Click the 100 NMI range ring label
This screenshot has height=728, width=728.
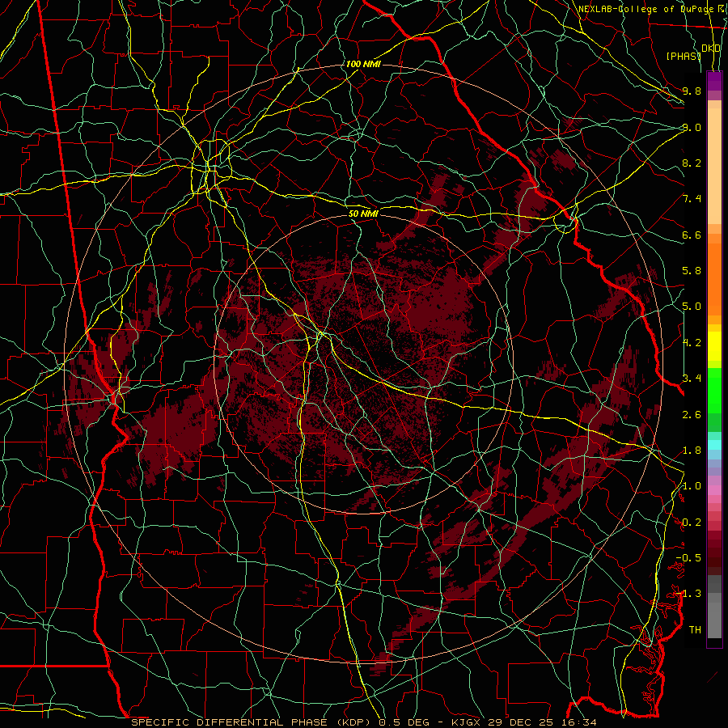coord(363,64)
